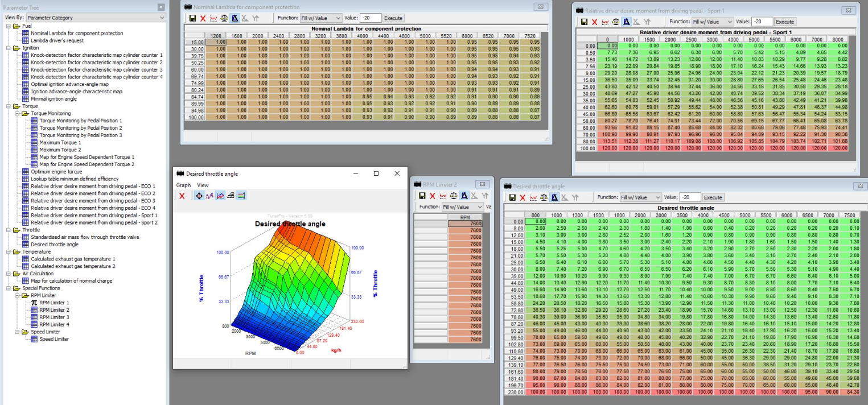Screen dimensions: 868x405
Task: Click the red X icon in Sport 1 table toolbar
Action: [x=594, y=22]
